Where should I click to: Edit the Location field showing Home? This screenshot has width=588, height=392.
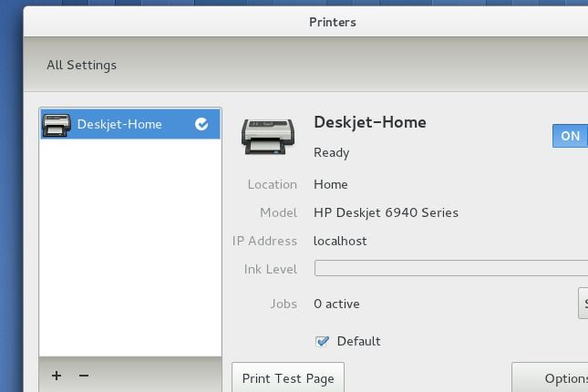[x=331, y=184]
